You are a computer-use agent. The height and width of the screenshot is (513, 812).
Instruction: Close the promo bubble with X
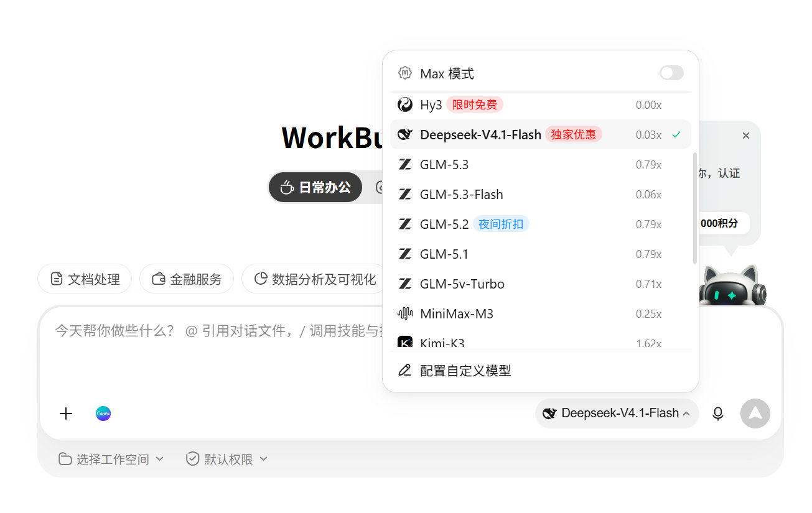746,136
